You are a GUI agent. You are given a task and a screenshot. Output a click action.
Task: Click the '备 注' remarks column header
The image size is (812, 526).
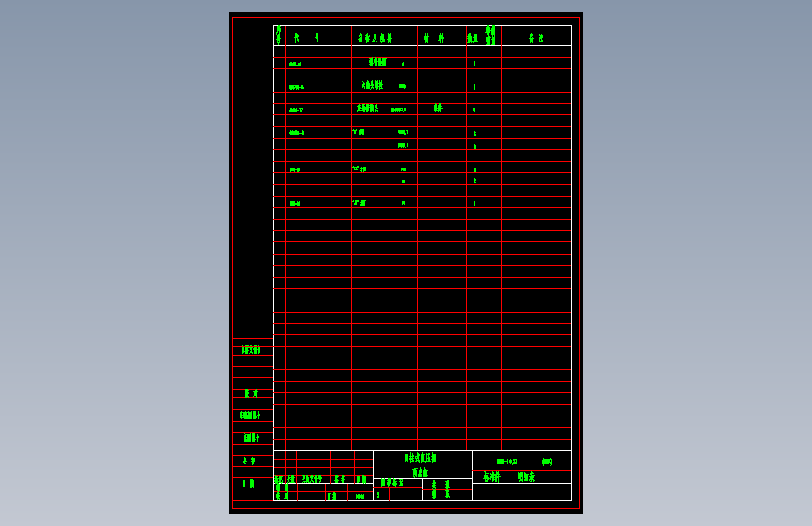click(536, 37)
